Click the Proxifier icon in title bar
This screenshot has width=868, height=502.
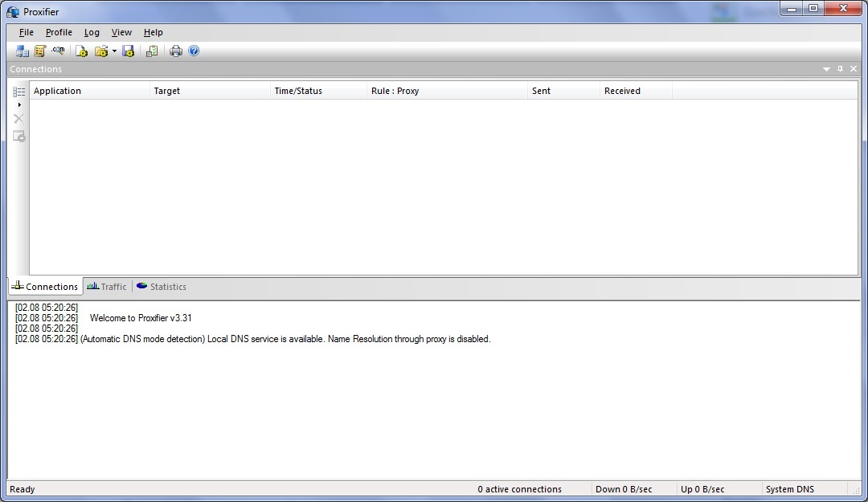click(13, 11)
